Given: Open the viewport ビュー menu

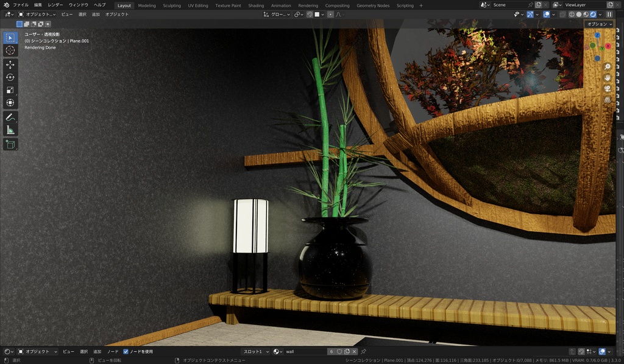Looking at the screenshot, I should (x=67, y=15).
